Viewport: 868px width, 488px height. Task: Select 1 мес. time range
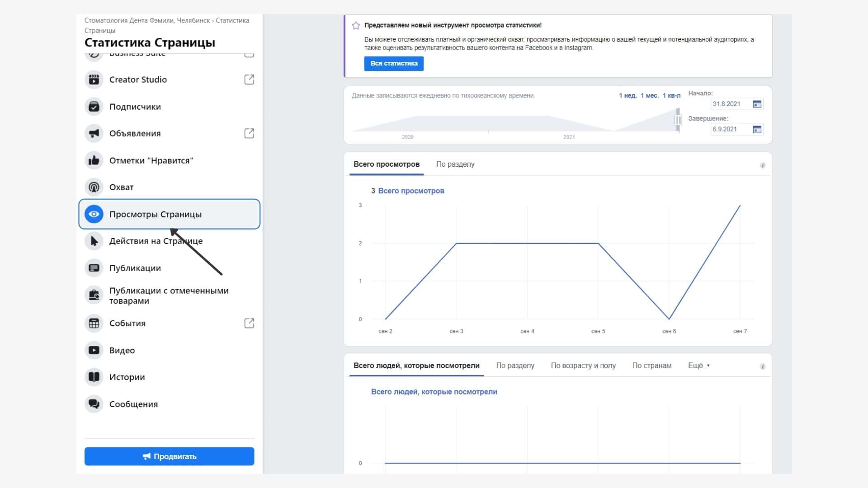pos(649,95)
